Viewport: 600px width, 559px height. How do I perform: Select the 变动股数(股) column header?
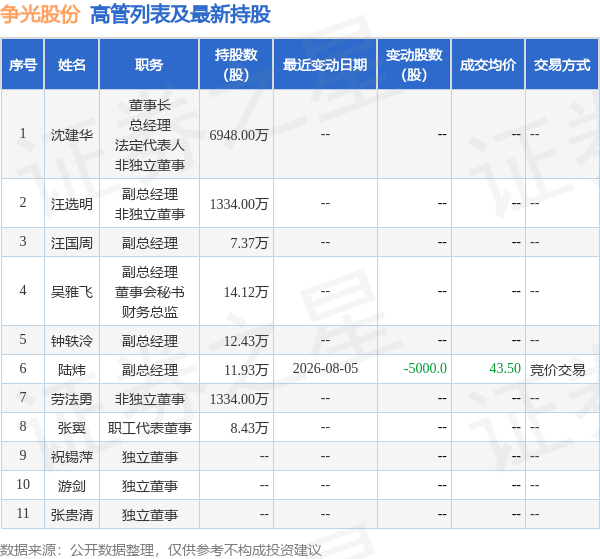[414, 64]
